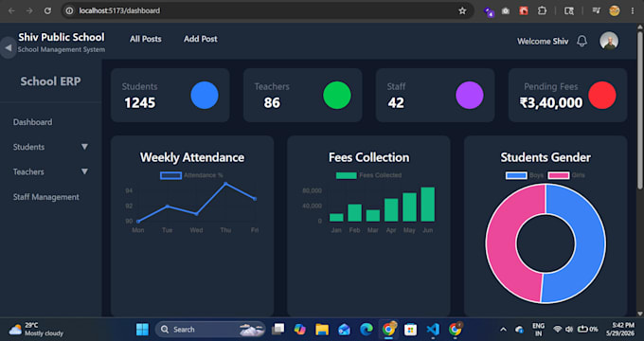The width and height of the screenshot is (644, 341).
Task: View site information icon in address bar
Action: tap(69, 10)
